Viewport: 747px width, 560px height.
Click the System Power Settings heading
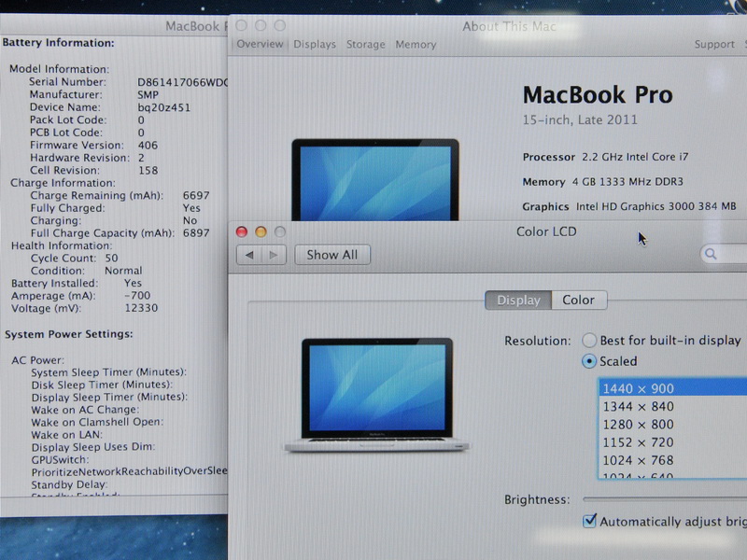(x=68, y=334)
